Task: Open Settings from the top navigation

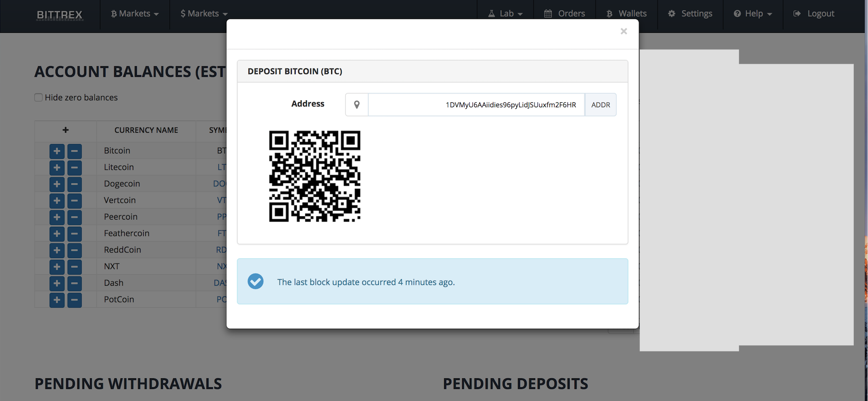Action: coord(690,14)
